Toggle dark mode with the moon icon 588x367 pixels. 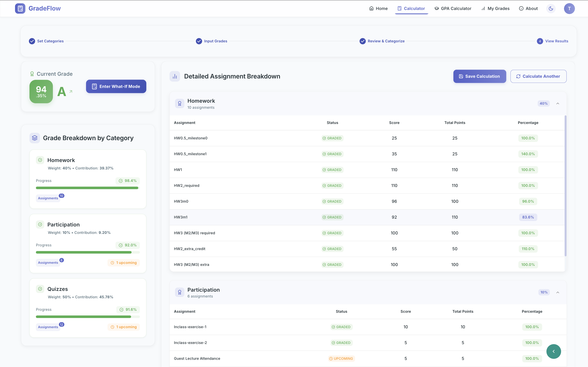[551, 9]
